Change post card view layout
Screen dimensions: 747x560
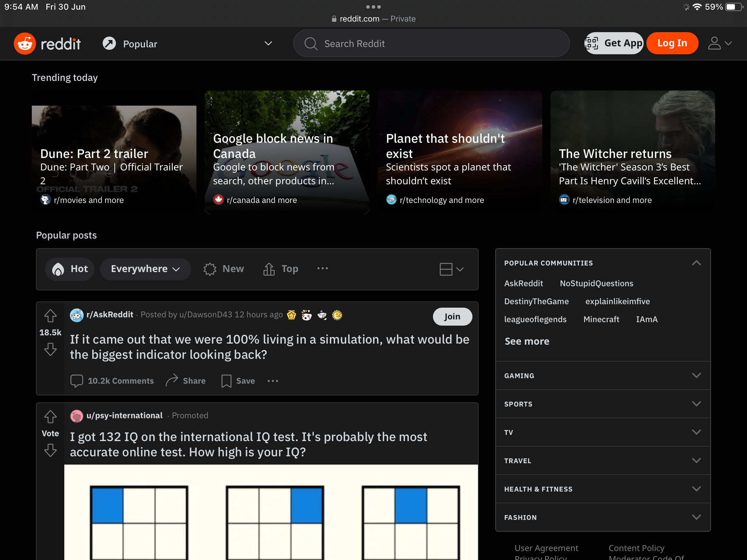tap(451, 269)
